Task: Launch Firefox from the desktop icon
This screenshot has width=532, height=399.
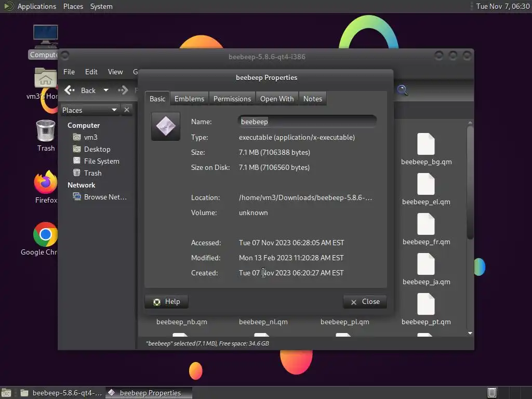Action: pyautogui.click(x=46, y=182)
